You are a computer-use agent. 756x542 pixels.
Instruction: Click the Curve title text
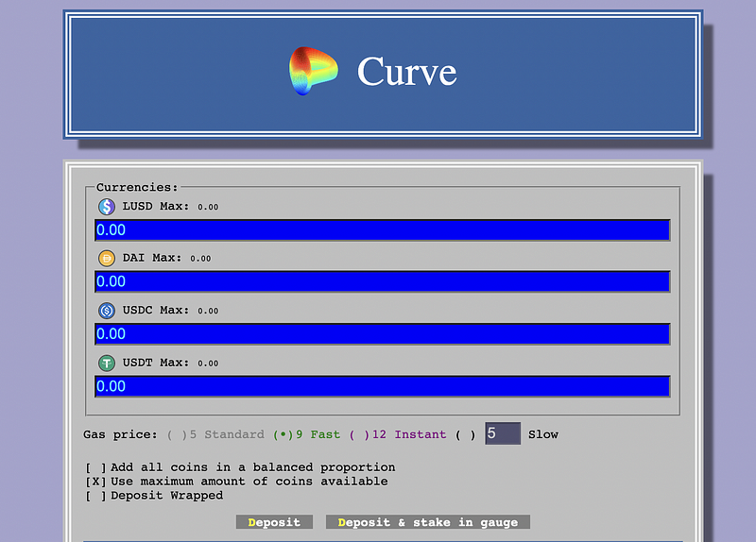pyautogui.click(x=407, y=72)
